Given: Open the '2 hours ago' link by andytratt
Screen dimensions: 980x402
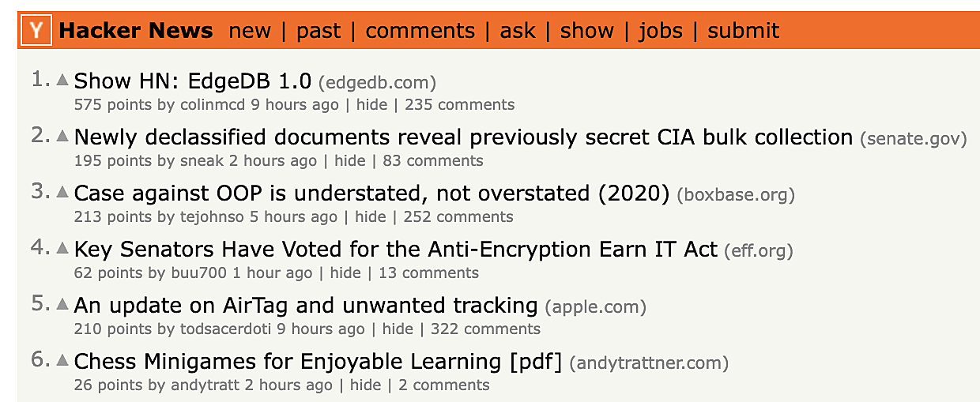Looking at the screenshot, I should pos(288,385).
